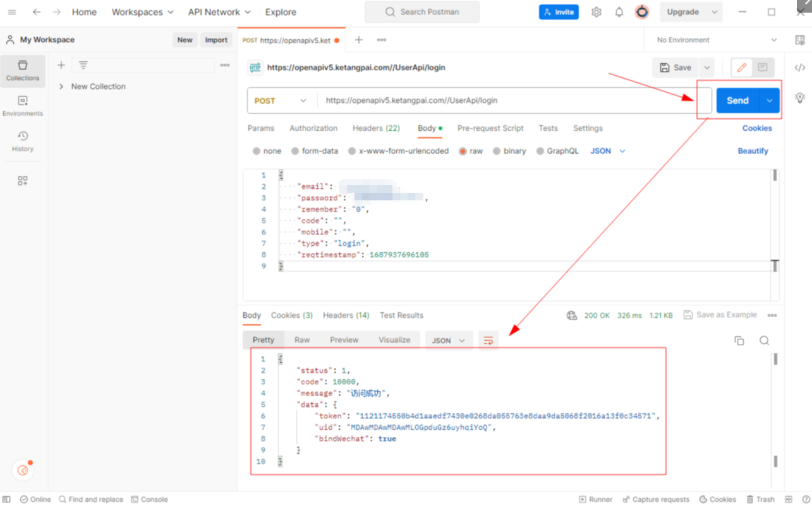812x505 pixels.
Task: Open the No Environment selector
Action: pos(717,40)
